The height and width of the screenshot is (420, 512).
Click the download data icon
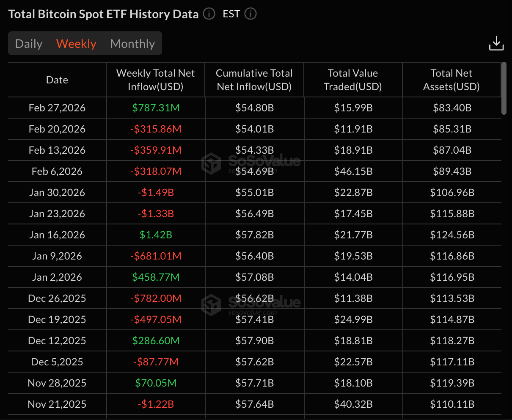[496, 44]
